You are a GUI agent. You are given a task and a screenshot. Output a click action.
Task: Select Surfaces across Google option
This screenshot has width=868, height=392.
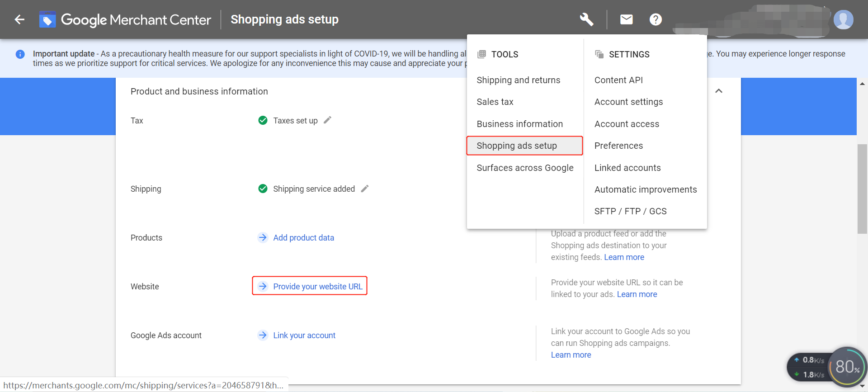(x=525, y=168)
